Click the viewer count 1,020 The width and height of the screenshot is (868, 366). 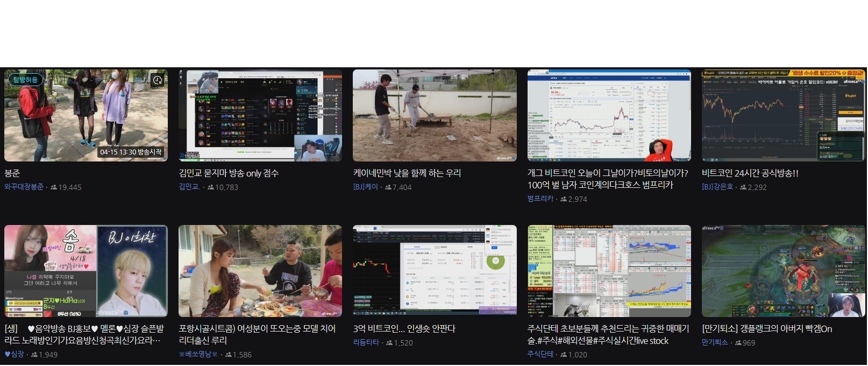578,355
